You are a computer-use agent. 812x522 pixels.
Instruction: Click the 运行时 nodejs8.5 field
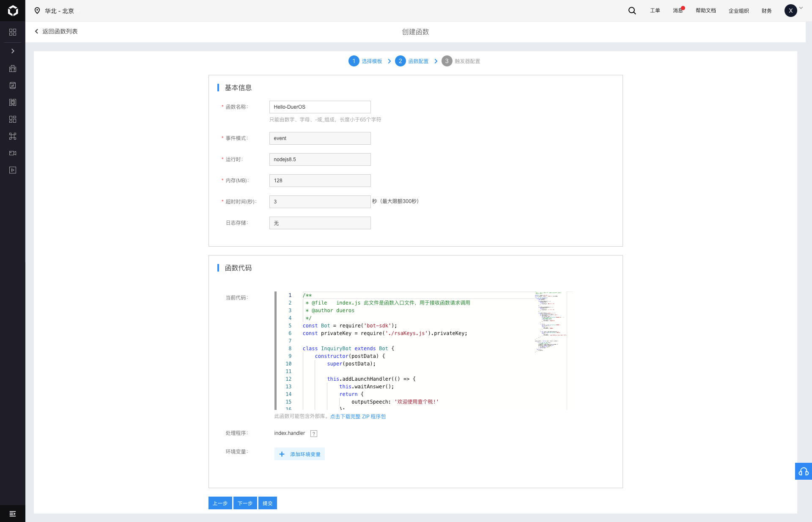[320, 159]
